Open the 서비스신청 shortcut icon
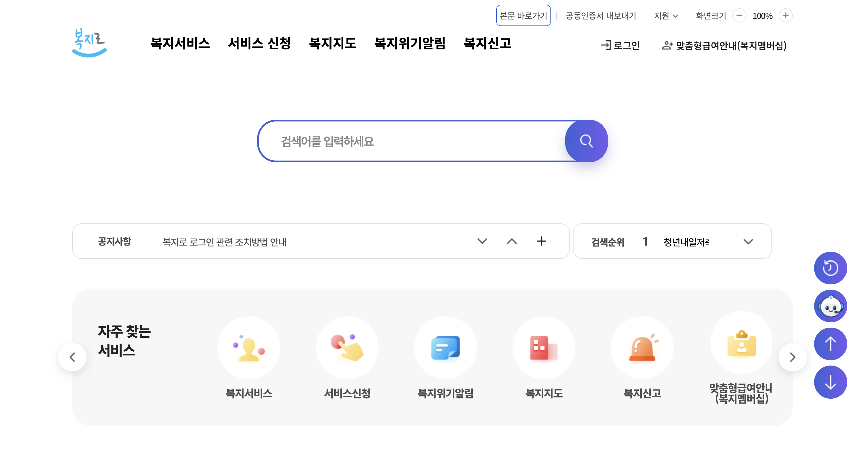This screenshot has height=455, width=868. click(347, 348)
